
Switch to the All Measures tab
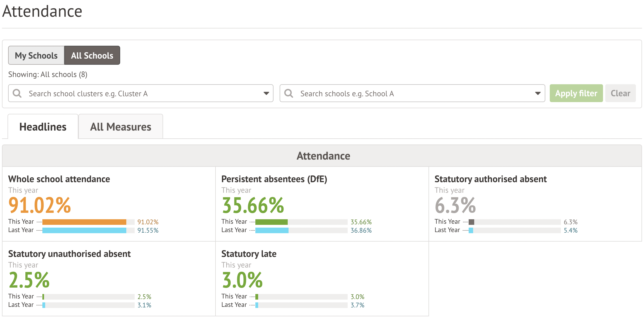[121, 127]
